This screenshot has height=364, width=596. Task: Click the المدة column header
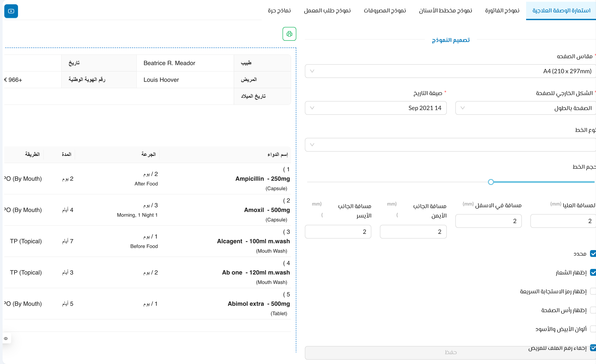coord(66,154)
